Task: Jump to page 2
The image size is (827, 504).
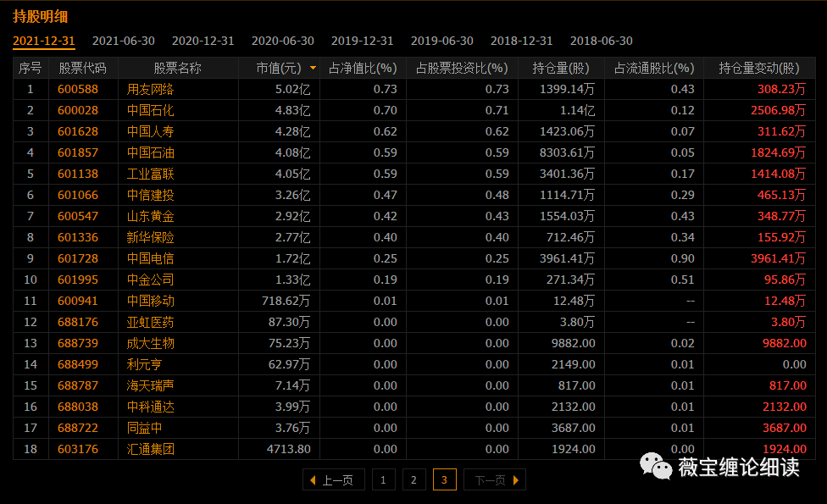Action: coord(414,479)
